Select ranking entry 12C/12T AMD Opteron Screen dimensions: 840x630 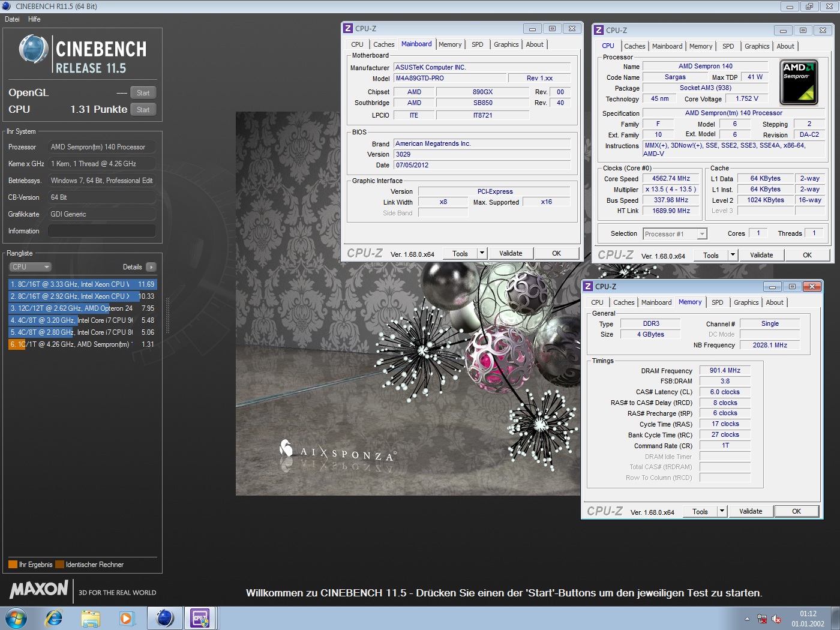coord(83,308)
